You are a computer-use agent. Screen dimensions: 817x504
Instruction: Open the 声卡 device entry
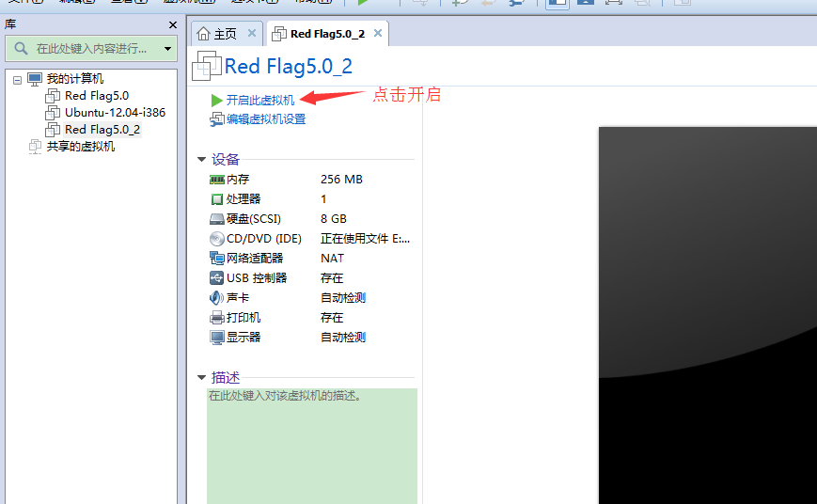[238, 298]
